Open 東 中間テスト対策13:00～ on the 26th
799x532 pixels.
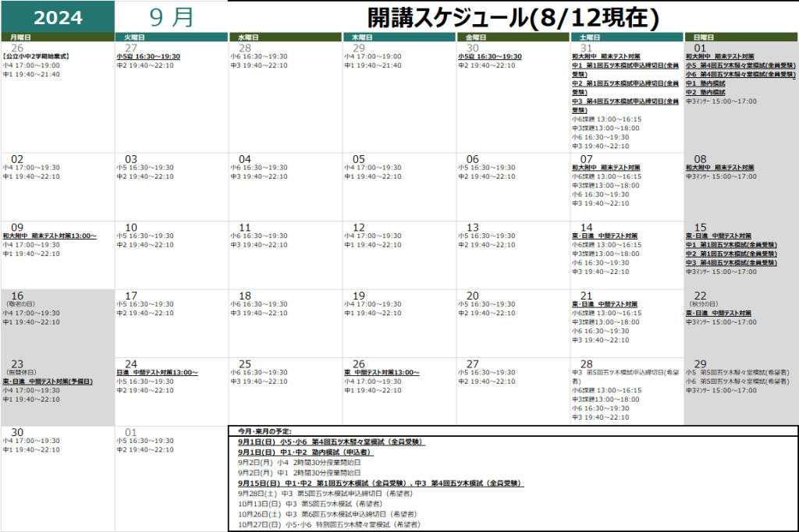click(x=382, y=373)
